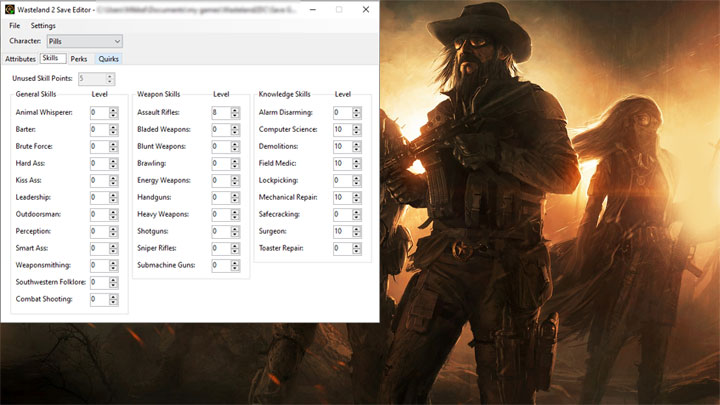Click the Southwestern Folklore label

[x=51, y=282]
